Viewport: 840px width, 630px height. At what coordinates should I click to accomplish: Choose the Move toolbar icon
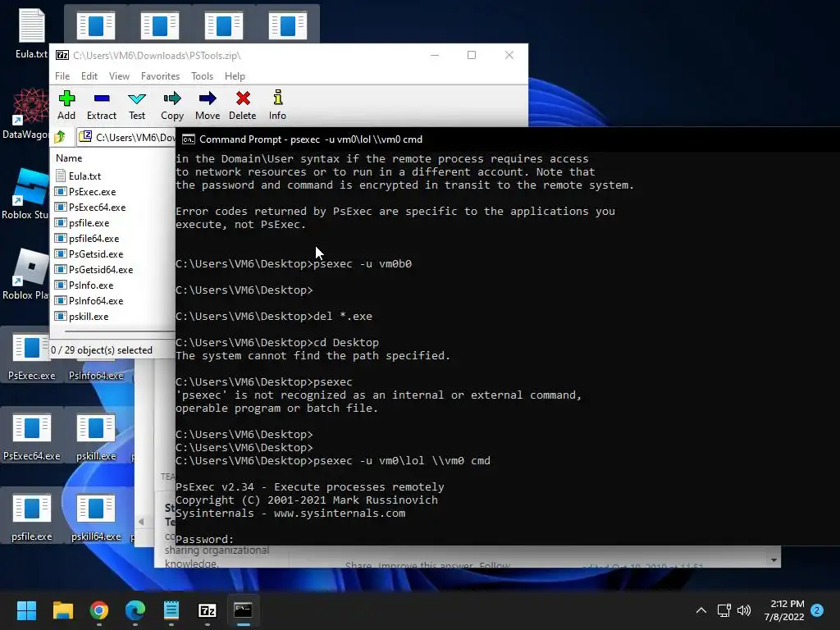208,105
